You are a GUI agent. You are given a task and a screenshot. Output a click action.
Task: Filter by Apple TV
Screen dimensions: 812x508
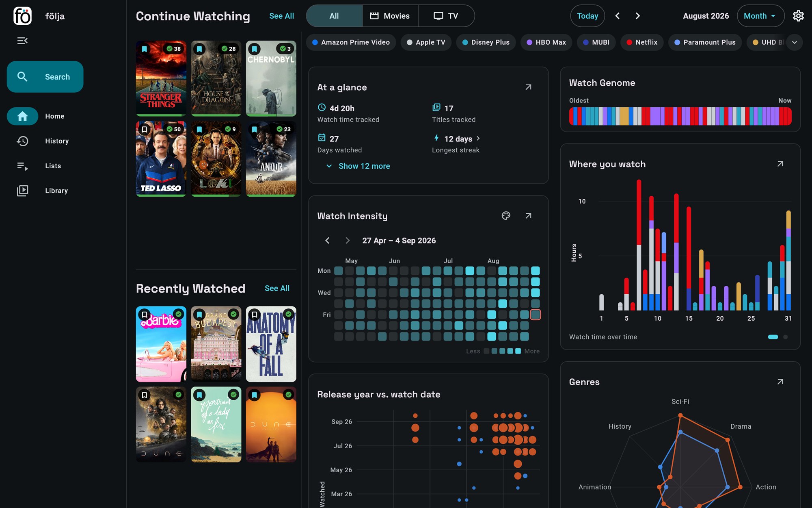[x=426, y=42]
